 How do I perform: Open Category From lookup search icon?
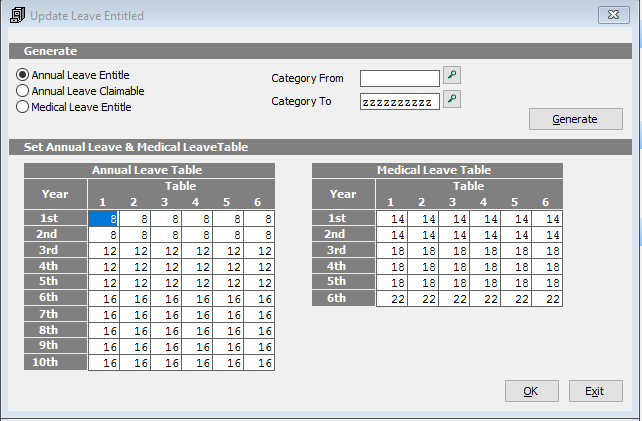click(x=452, y=75)
